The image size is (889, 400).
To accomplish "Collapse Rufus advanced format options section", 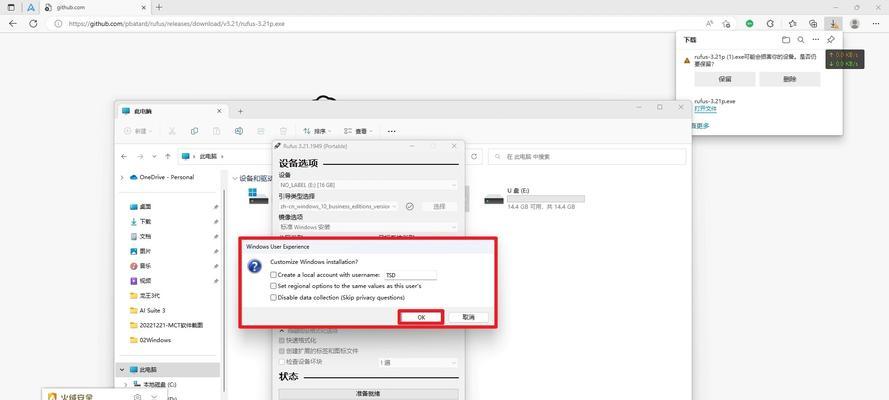I will [x=282, y=330].
